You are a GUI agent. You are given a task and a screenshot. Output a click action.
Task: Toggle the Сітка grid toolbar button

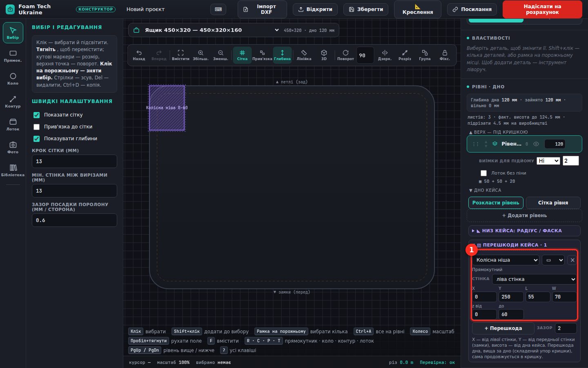pos(242,55)
